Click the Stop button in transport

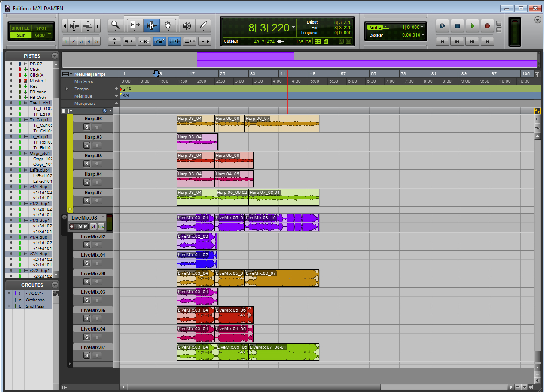pyautogui.click(x=457, y=26)
